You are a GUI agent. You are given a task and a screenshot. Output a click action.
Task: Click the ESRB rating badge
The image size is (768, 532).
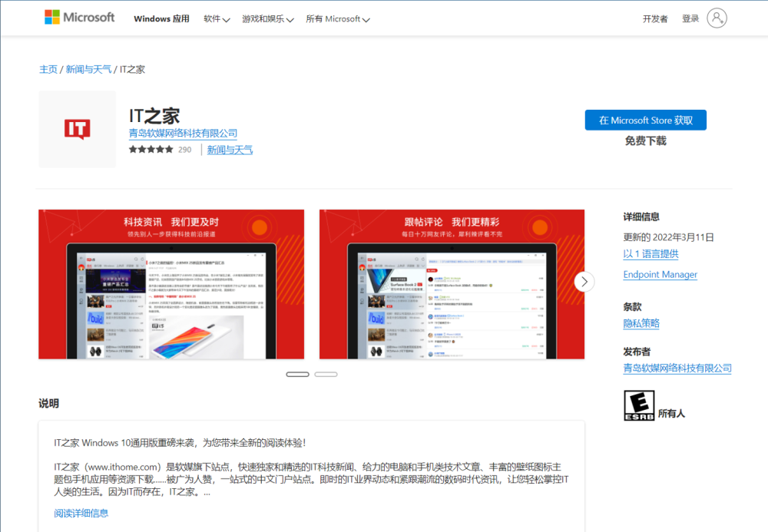tap(639, 405)
